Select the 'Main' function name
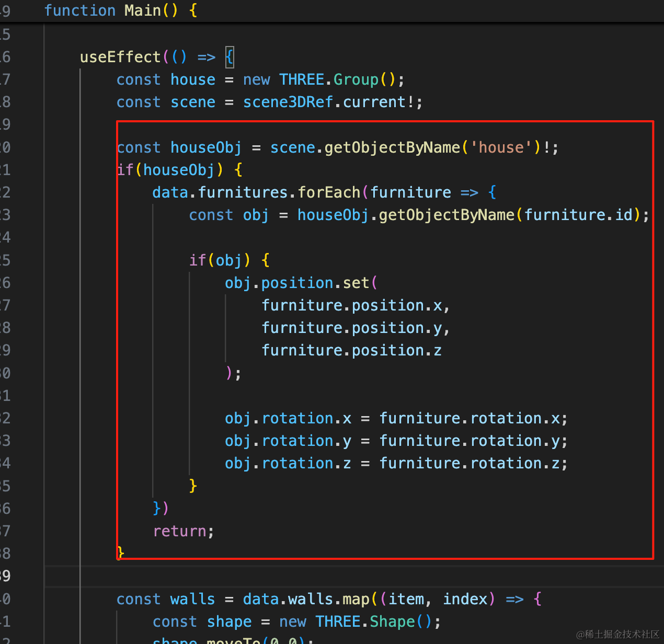The height and width of the screenshot is (644, 664). 143,10
